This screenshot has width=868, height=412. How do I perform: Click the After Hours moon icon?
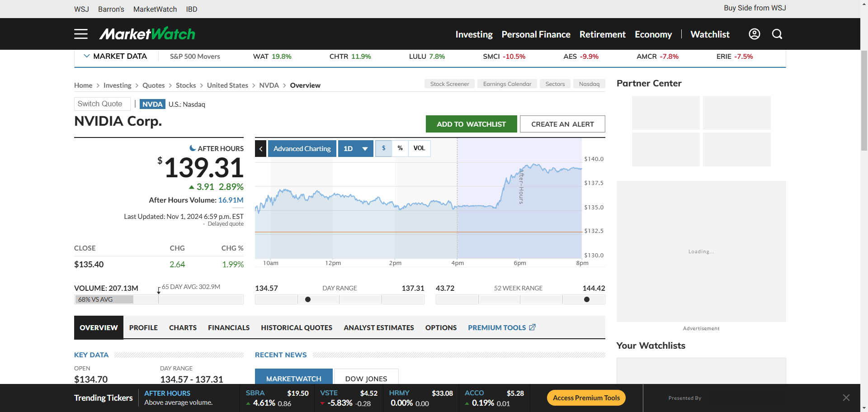[x=193, y=148]
